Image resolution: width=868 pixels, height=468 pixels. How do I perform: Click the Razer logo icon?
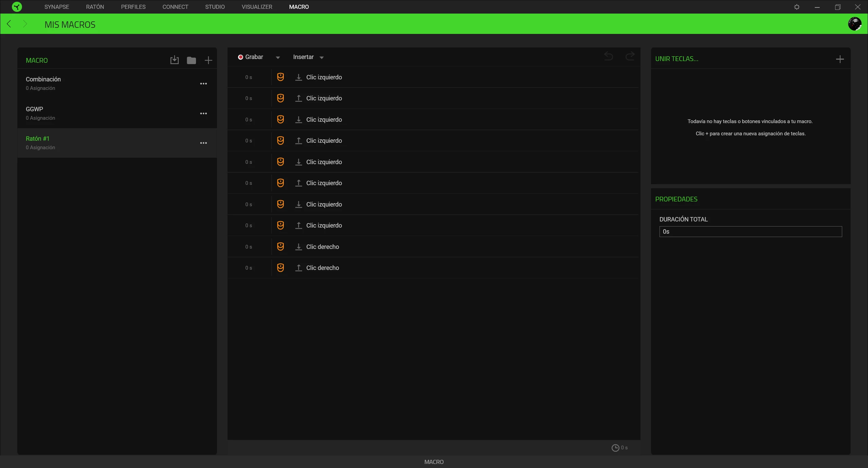(17, 7)
